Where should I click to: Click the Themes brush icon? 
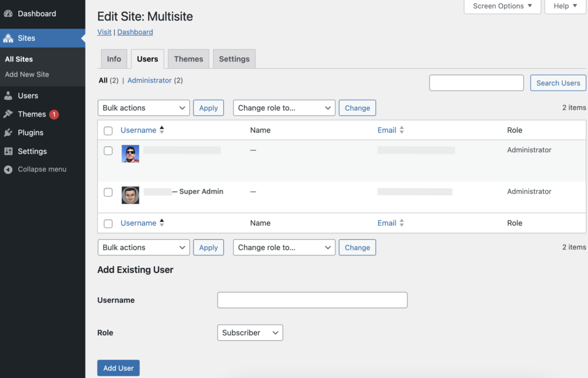point(8,114)
